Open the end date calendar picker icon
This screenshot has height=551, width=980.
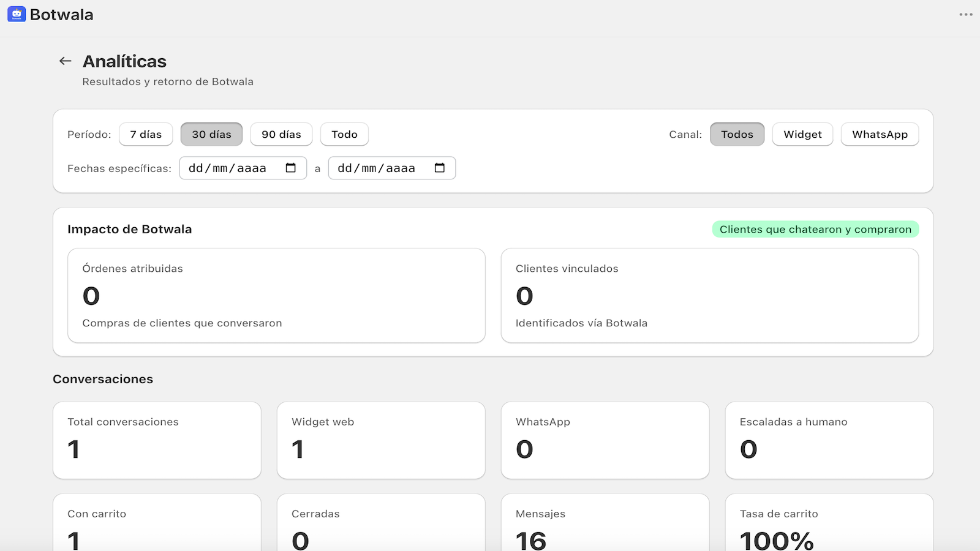point(440,168)
